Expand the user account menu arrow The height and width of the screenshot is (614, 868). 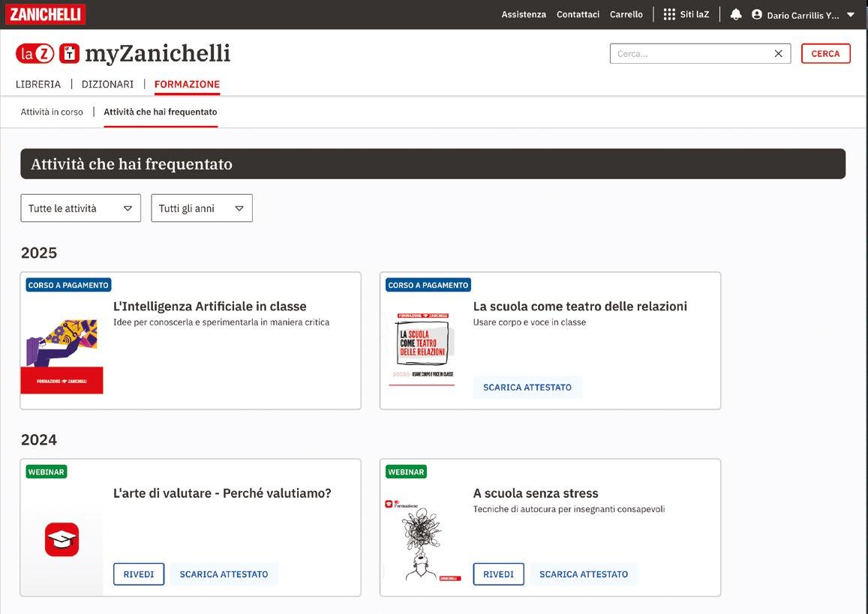(x=851, y=15)
